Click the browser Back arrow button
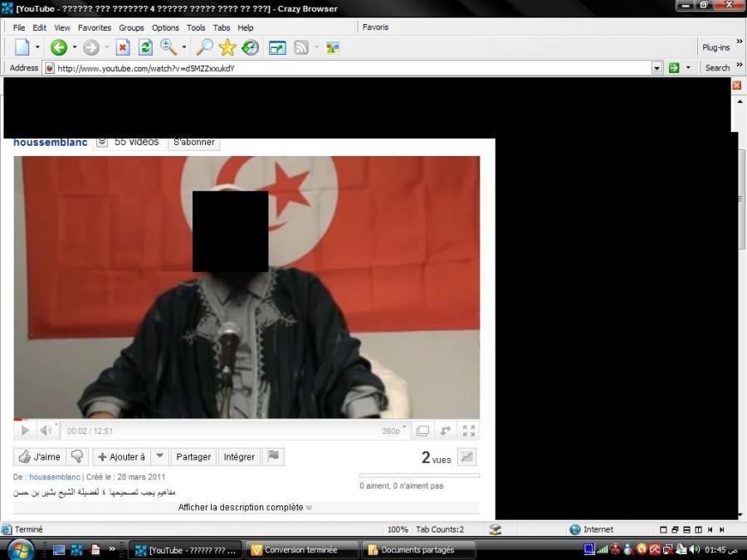Viewport: 747px width, 560px height. pyautogui.click(x=58, y=48)
